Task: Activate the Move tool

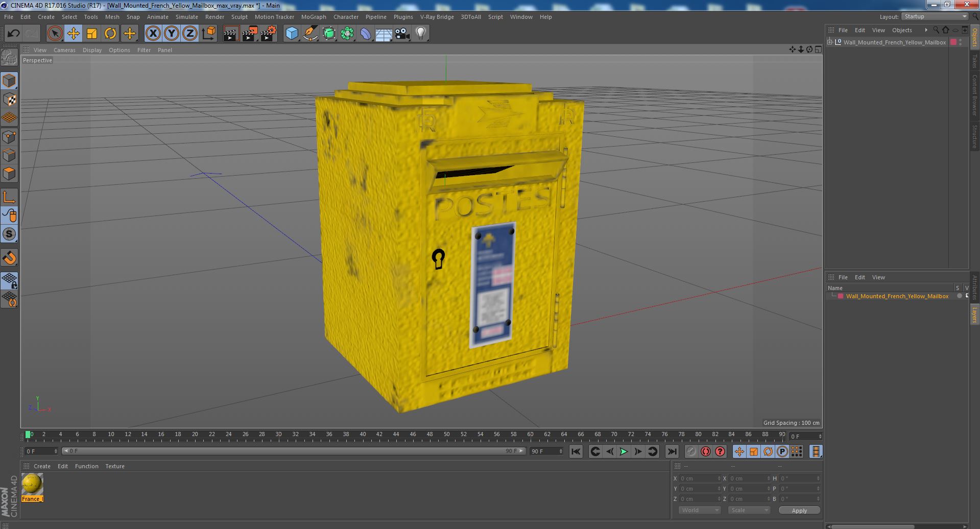Action: coord(73,34)
